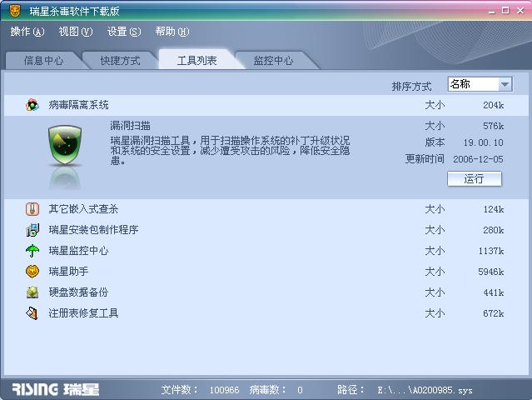
Task: Open the 帮助(H) menu
Action: 172,32
